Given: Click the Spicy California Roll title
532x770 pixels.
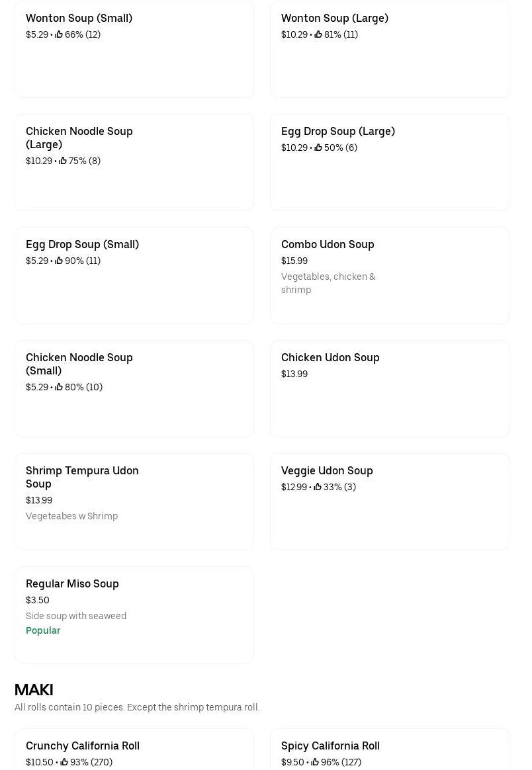Looking at the screenshot, I should pyautogui.click(x=330, y=746).
